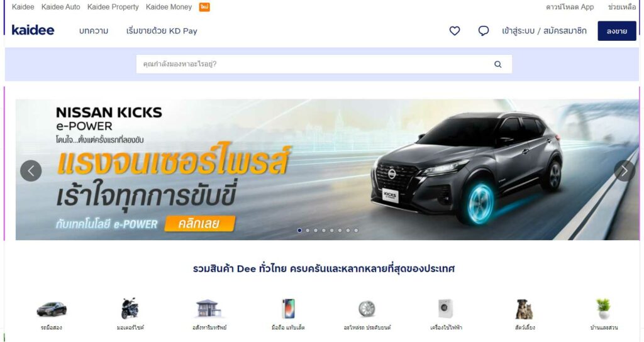Open the auto parts wheel category
This screenshot has height=342, width=644.
(367, 309)
